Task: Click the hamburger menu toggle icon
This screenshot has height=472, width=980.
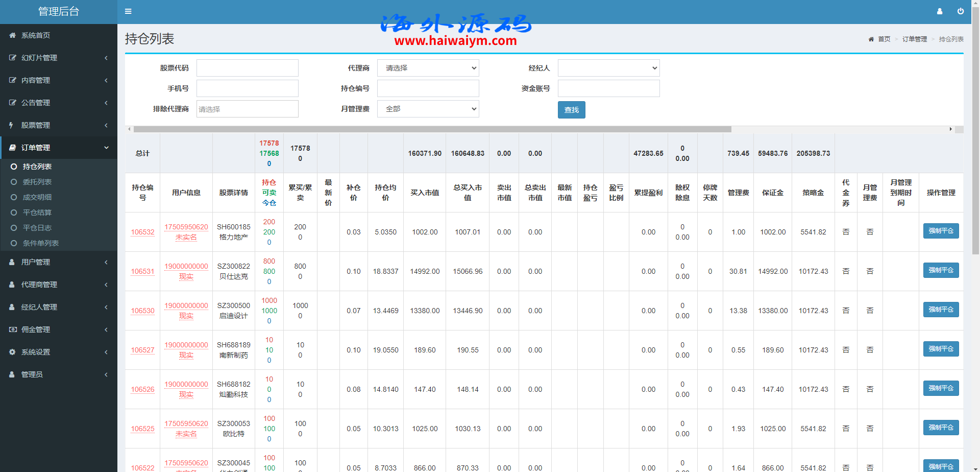Action: 128,11
